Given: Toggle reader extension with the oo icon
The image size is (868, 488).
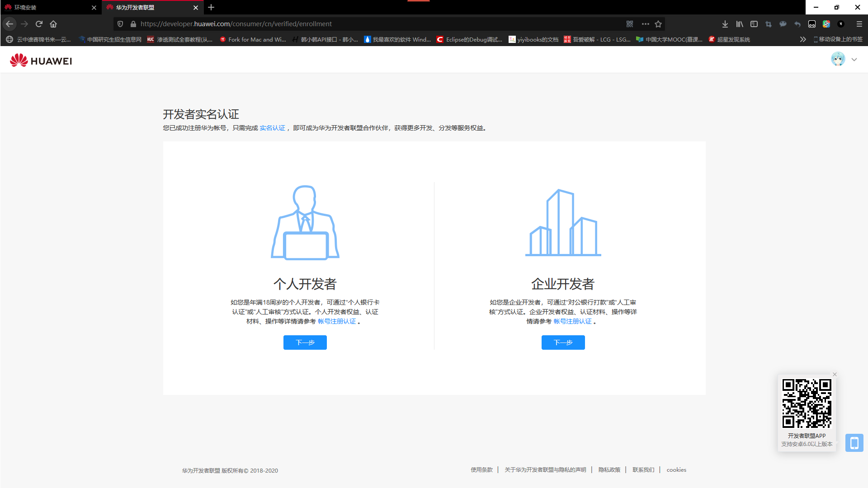Looking at the screenshot, I should tap(811, 24).
